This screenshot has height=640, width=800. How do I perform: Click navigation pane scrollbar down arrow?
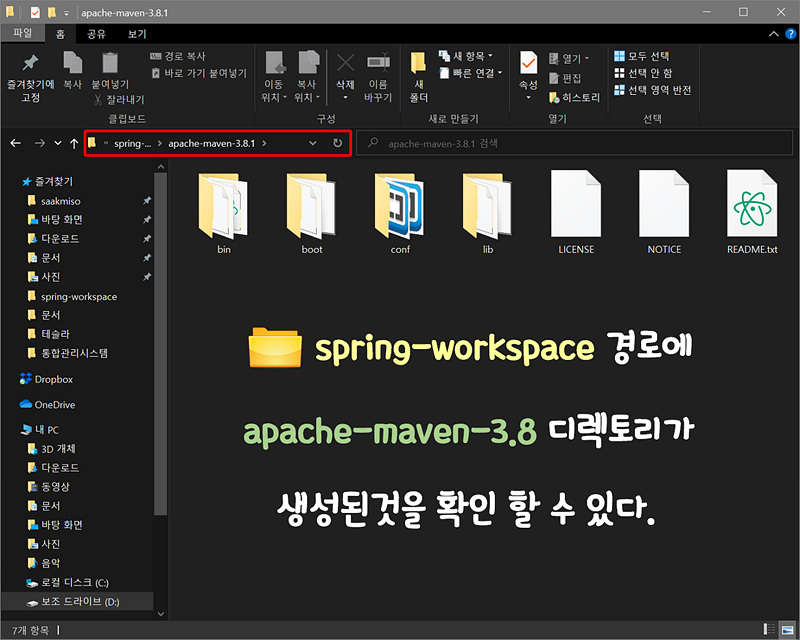(161, 614)
